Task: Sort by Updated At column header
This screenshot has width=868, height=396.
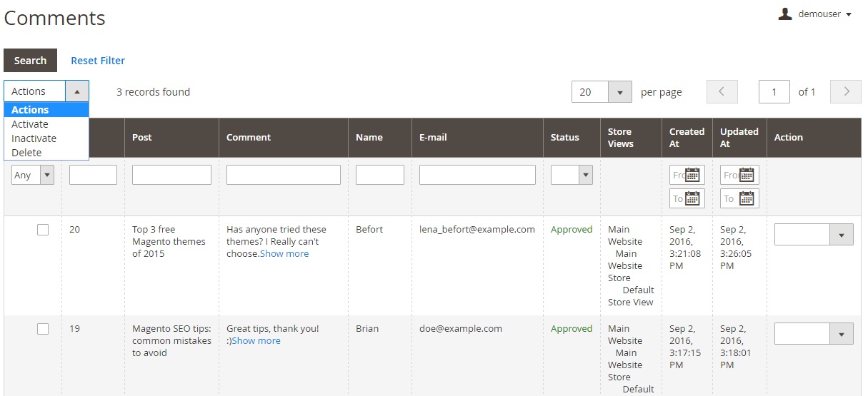Action: coord(739,138)
